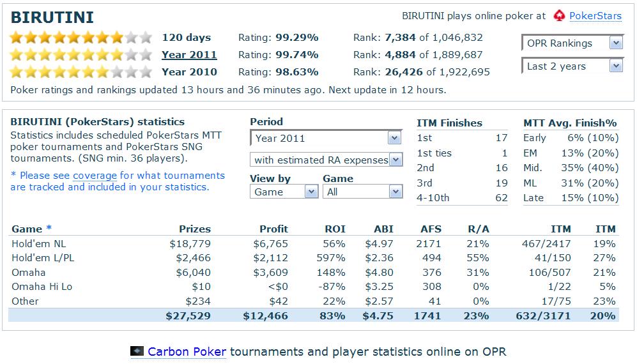Screen dimensions: 637x364
Task: Click the $4.80 ABI value
Action: pyautogui.click(x=379, y=273)
